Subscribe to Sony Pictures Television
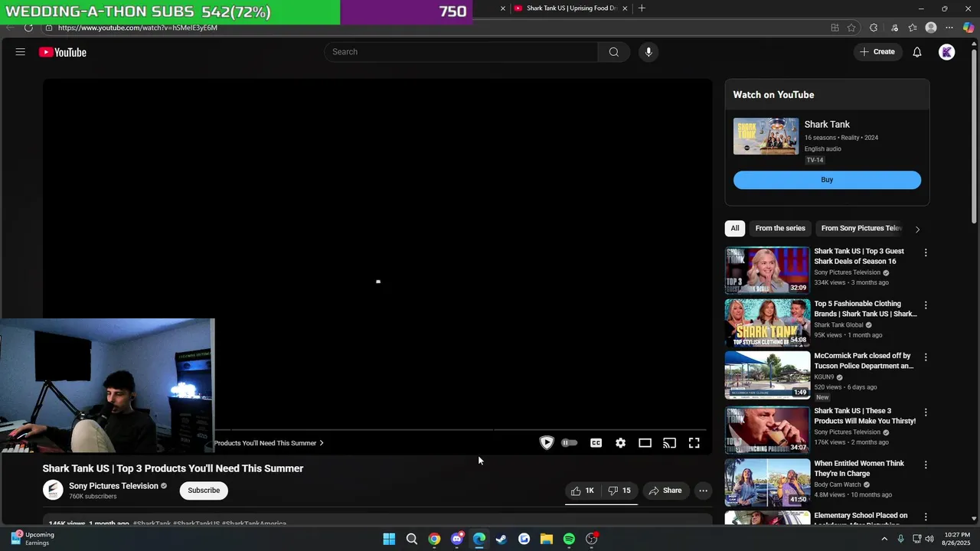The image size is (980, 551). point(204,491)
